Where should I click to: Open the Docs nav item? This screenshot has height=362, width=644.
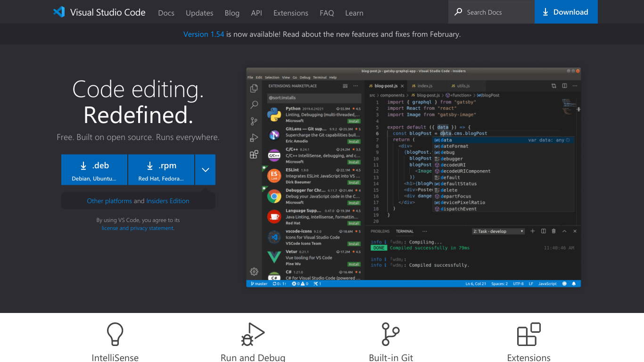pos(166,13)
